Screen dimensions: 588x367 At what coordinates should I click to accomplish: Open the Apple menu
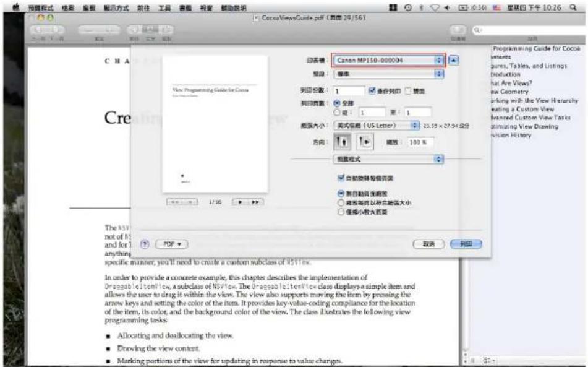pyautogui.click(x=15, y=7)
